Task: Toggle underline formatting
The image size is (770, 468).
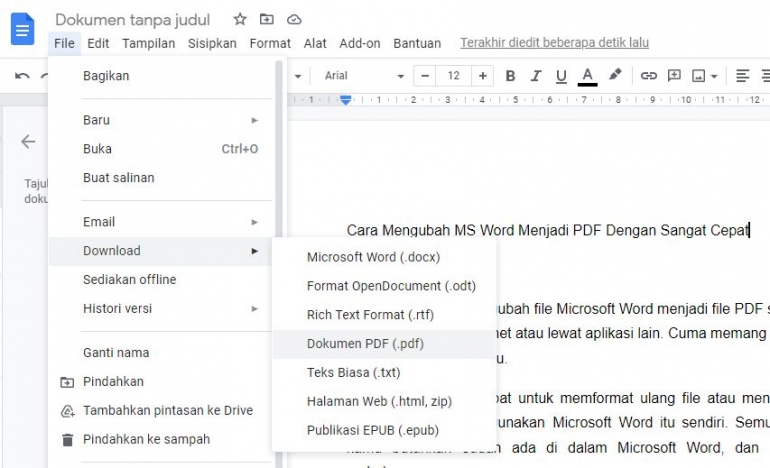Action: point(561,76)
